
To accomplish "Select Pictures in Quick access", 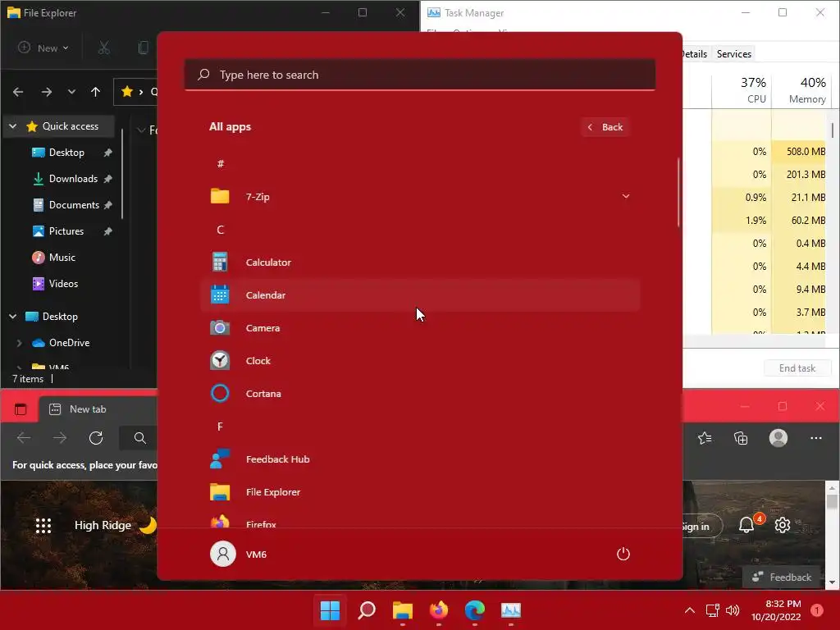I will [x=66, y=231].
